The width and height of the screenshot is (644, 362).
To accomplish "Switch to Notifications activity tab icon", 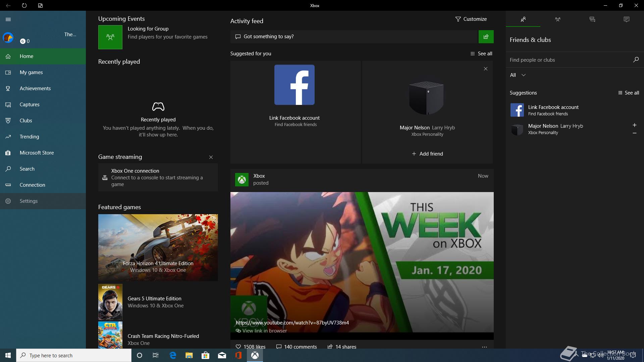I will (x=627, y=19).
